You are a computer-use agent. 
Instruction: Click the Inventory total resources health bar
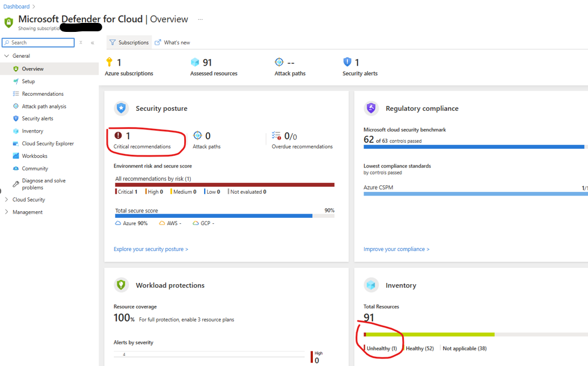tap(475, 335)
